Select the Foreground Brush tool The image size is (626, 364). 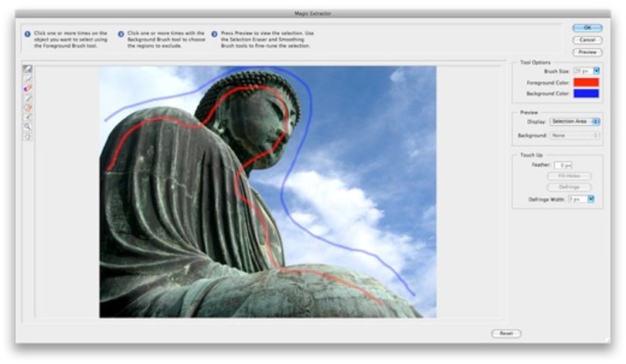27,69
